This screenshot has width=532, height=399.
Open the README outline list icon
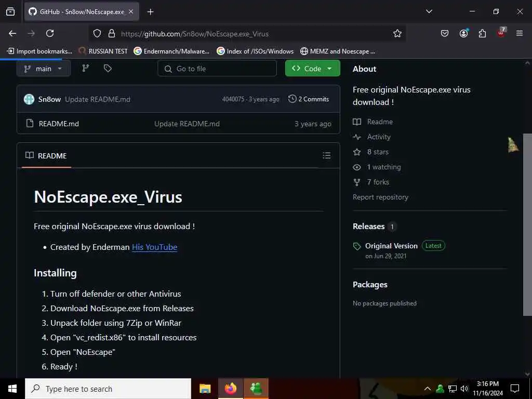[x=326, y=155]
